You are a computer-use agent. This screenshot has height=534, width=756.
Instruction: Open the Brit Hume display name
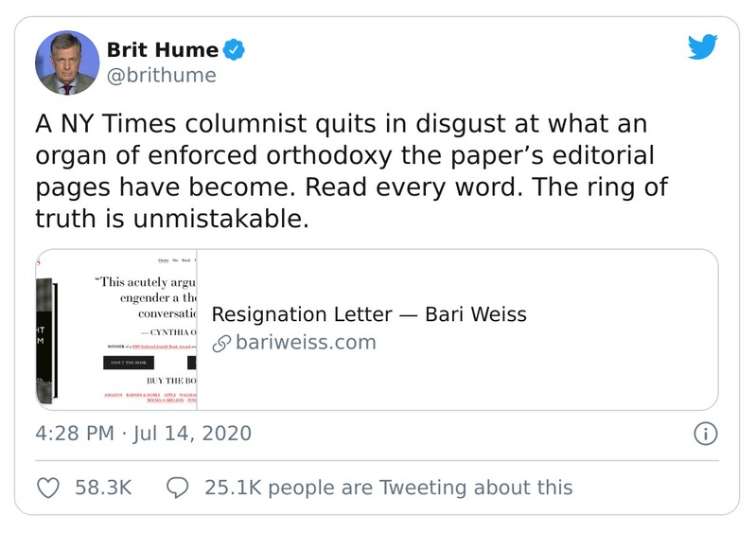(163, 49)
